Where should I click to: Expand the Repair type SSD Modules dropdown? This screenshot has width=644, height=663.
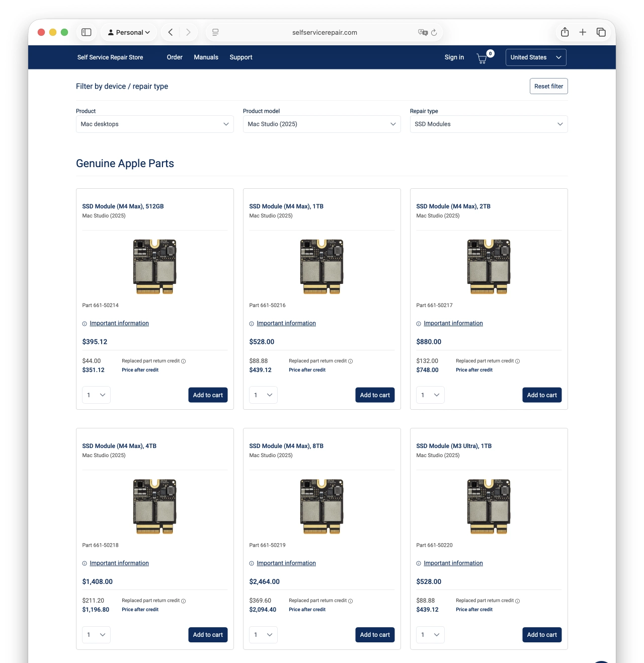(489, 124)
